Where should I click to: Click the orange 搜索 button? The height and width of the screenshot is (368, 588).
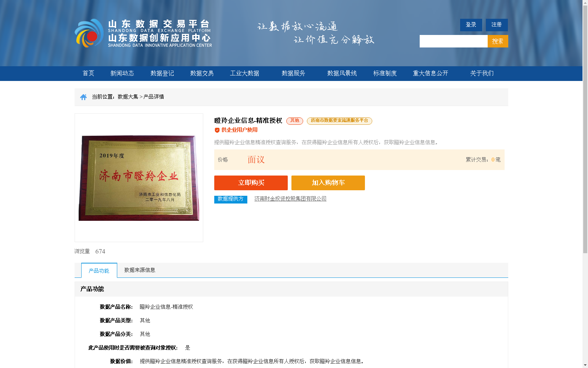coord(498,41)
